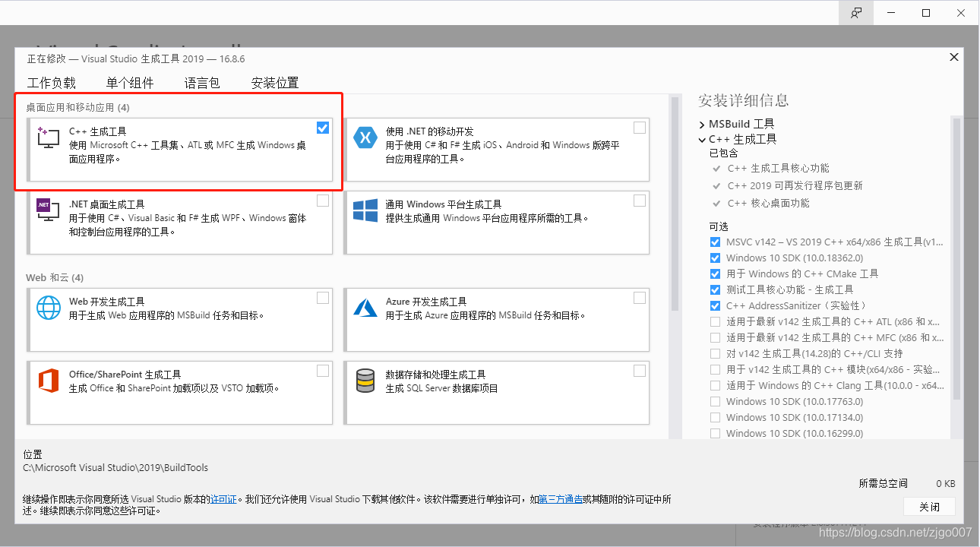Click the Azure 开发生成工具 icon
This screenshot has width=980, height=547.
pyautogui.click(x=365, y=308)
